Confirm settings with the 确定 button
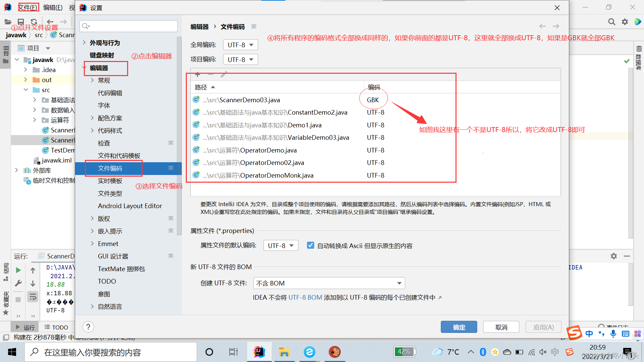The height and width of the screenshot is (362, 644). pos(459,327)
